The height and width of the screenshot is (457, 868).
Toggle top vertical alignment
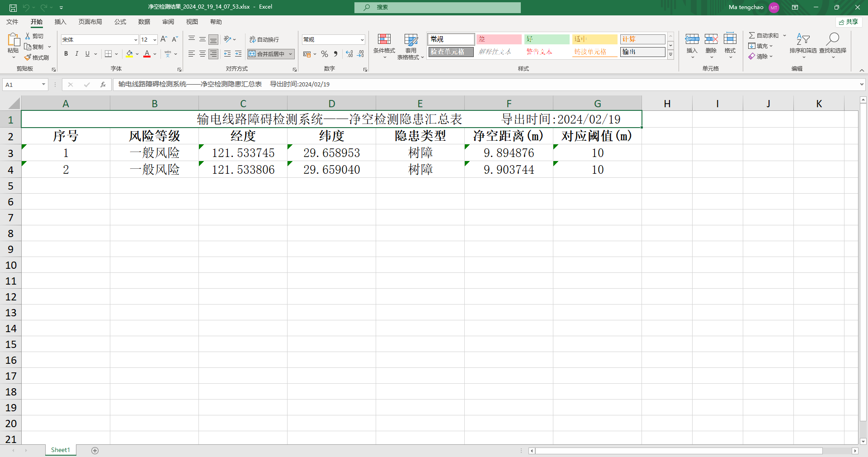pyautogui.click(x=192, y=39)
